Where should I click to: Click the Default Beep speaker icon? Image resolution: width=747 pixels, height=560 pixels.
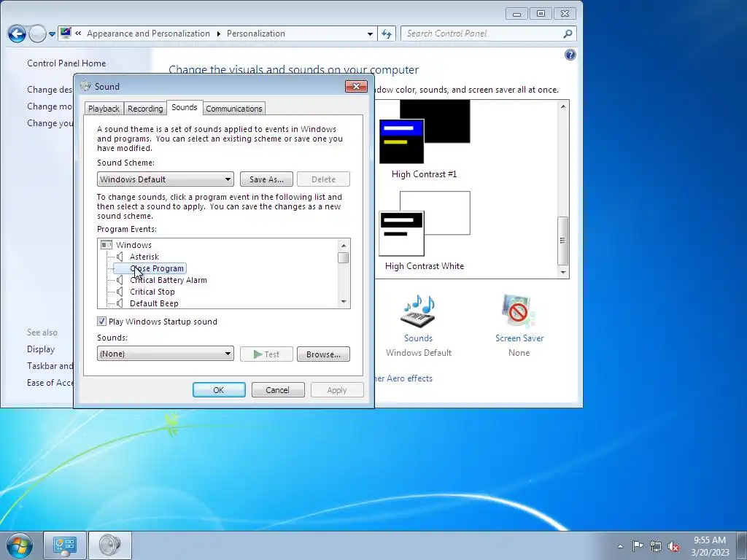pos(120,303)
